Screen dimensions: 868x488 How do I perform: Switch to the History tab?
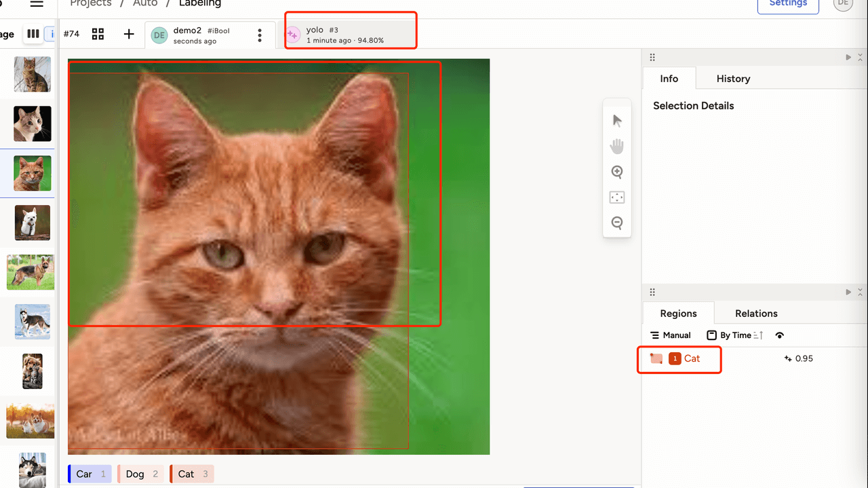click(733, 79)
